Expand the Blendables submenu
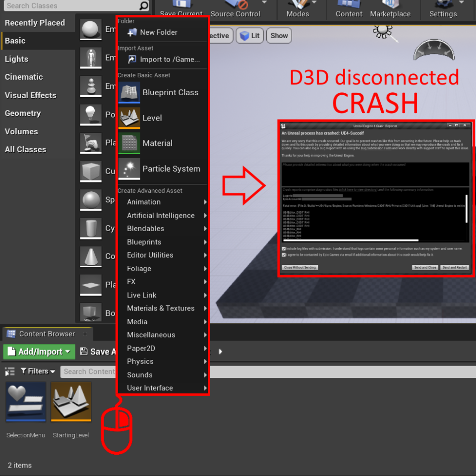476x476 pixels. pos(163,229)
